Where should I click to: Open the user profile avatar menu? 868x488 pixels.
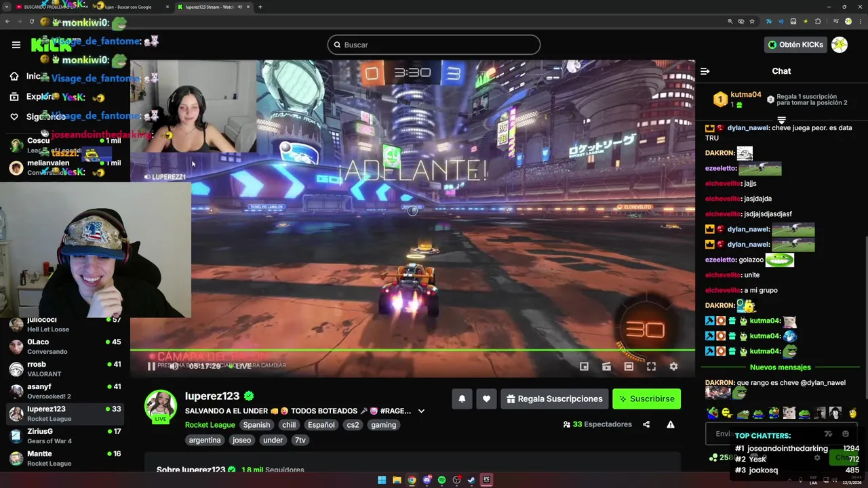(x=840, y=45)
